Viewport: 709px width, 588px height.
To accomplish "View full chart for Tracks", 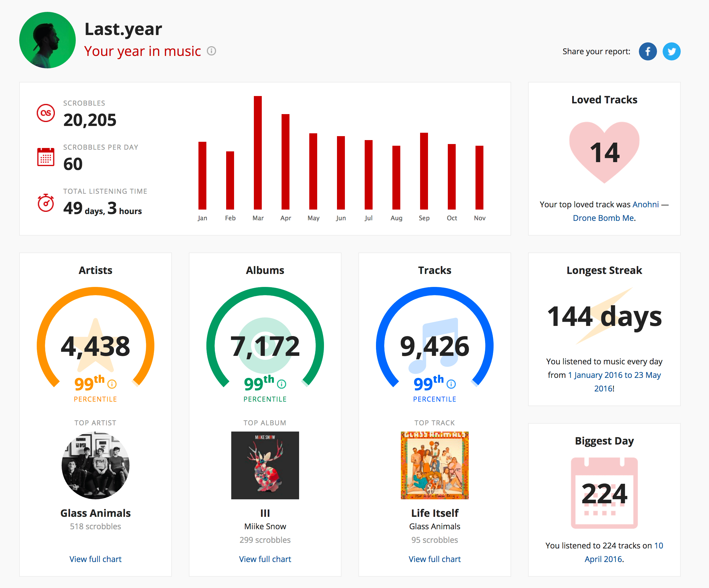I will coord(435,559).
